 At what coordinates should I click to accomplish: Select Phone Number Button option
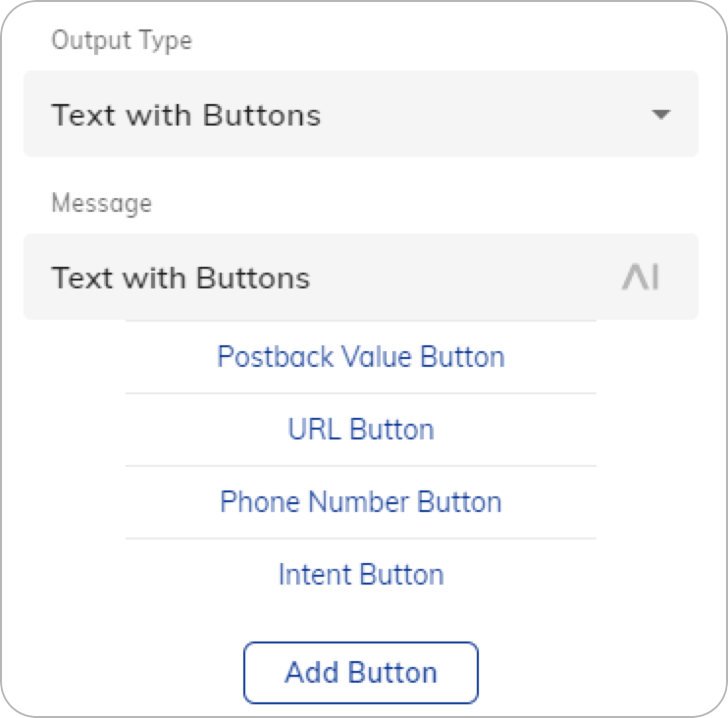coord(361,502)
